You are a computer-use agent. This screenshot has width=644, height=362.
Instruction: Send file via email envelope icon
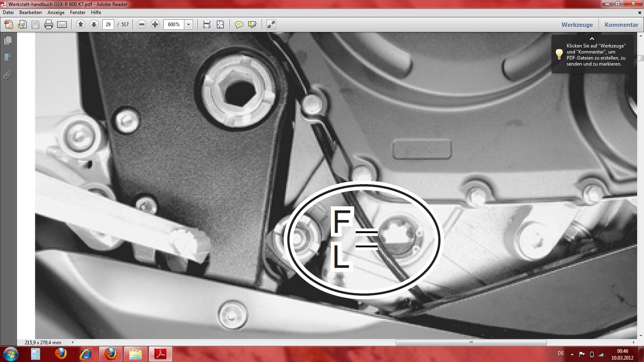pos(62,25)
